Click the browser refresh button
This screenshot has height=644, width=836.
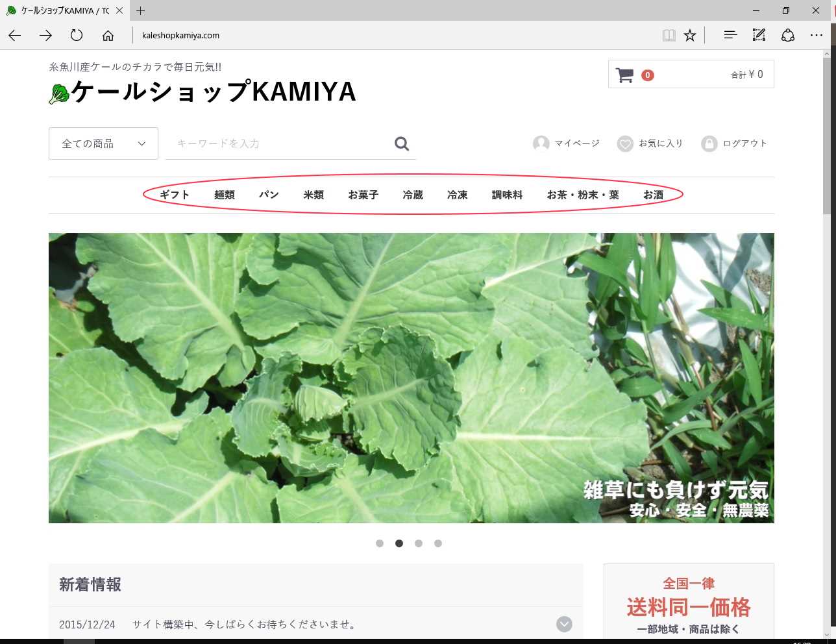[77, 36]
